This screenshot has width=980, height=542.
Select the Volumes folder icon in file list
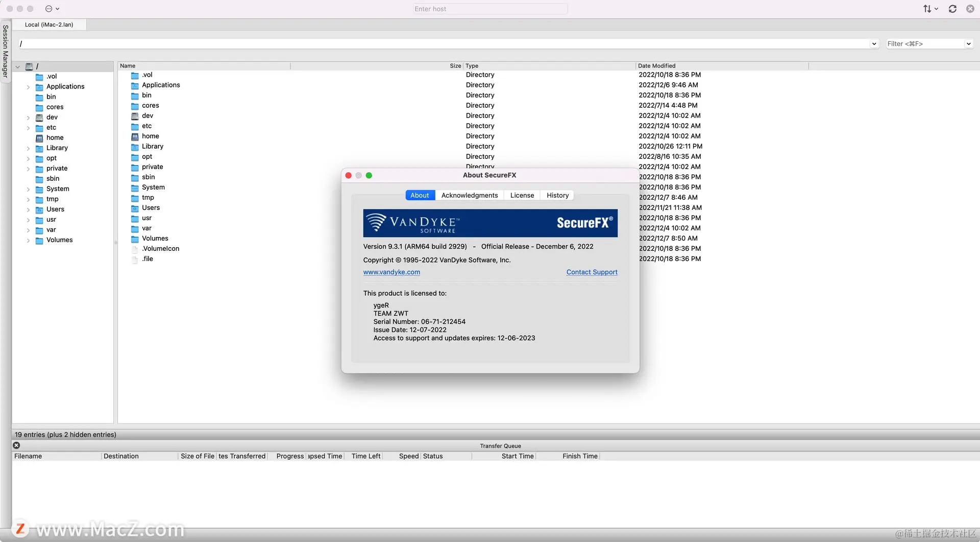pos(135,239)
